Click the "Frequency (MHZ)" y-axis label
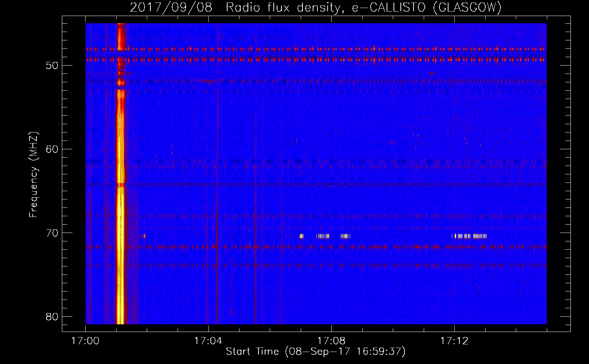 click(33, 175)
